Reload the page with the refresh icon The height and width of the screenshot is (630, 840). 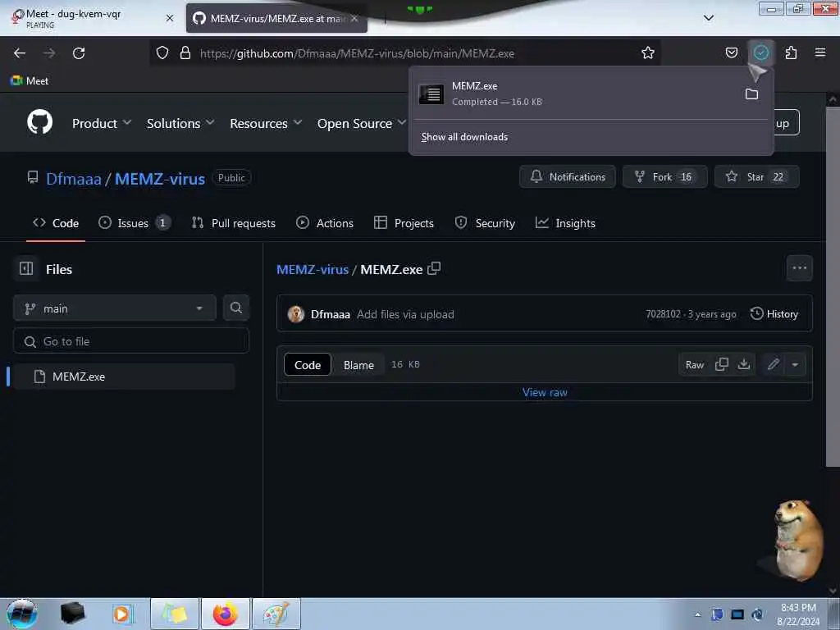tap(79, 53)
